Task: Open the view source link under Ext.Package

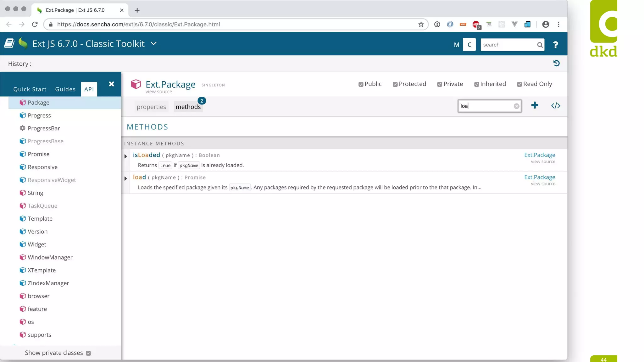Action: click(x=158, y=92)
